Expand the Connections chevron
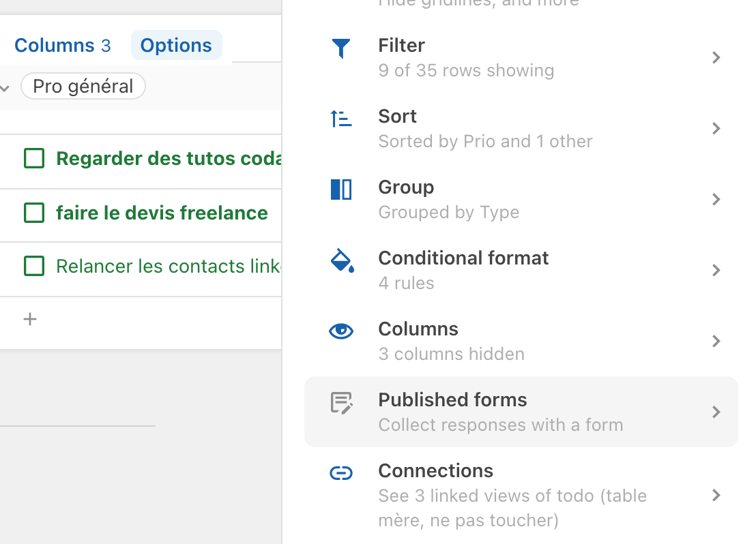The height and width of the screenshot is (544, 756). [716, 496]
